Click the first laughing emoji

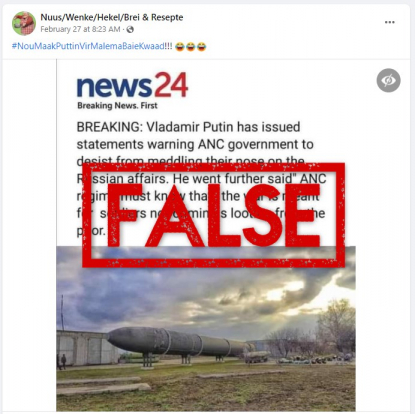click(x=179, y=46)
